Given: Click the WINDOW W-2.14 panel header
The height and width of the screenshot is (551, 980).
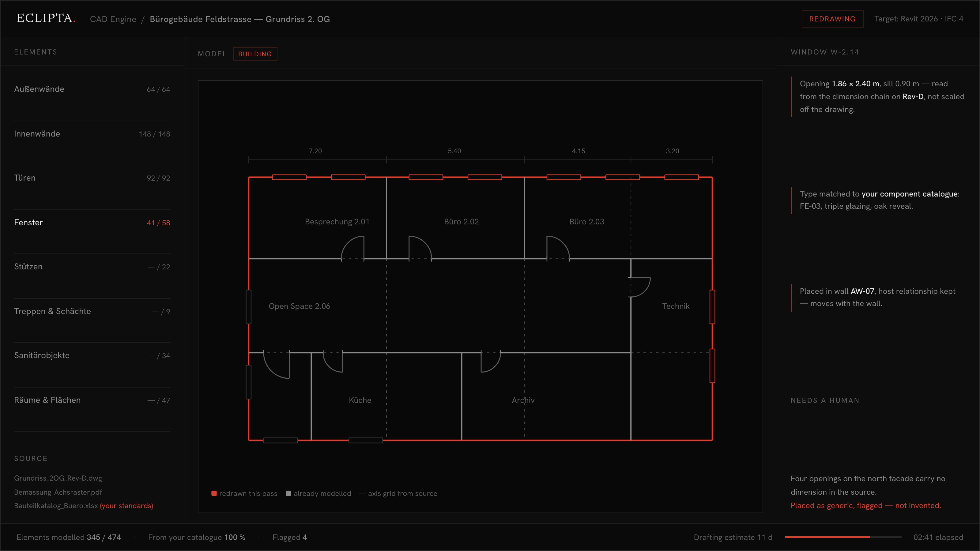Looking at the screenshot, I should [x=825, y=52].
